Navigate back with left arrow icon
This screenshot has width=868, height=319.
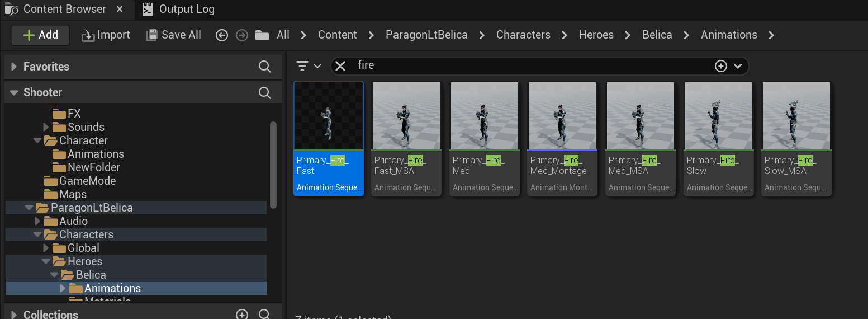coord(222,35)
